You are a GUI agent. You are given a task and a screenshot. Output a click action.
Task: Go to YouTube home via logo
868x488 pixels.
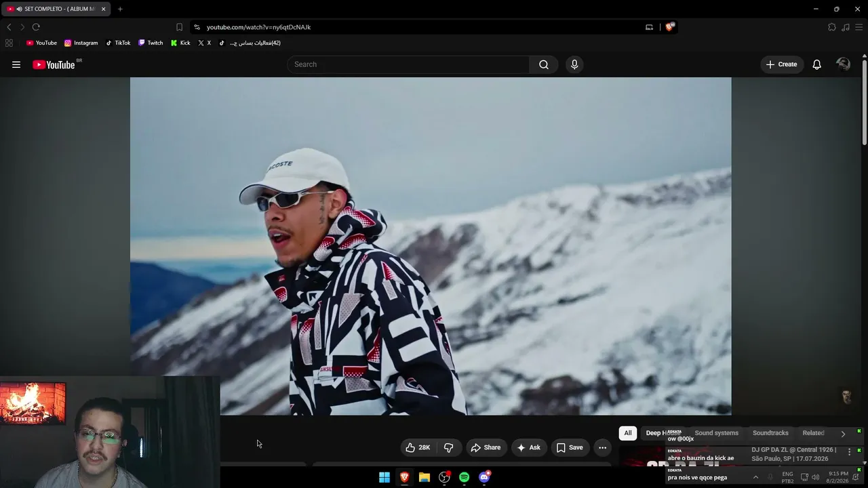[54, 64]
